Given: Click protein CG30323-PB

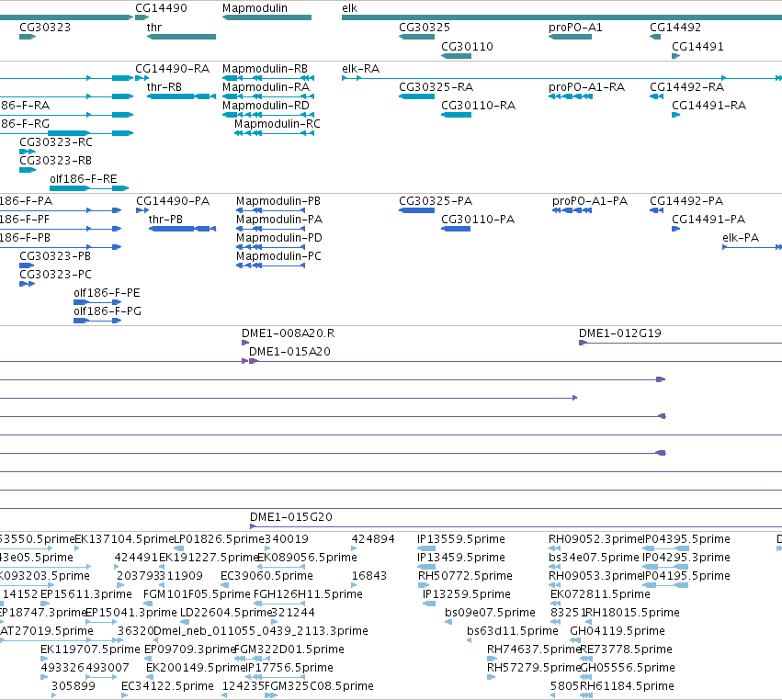Looking at the screenshot, I should pyautogui.click(x=55, y=256).
